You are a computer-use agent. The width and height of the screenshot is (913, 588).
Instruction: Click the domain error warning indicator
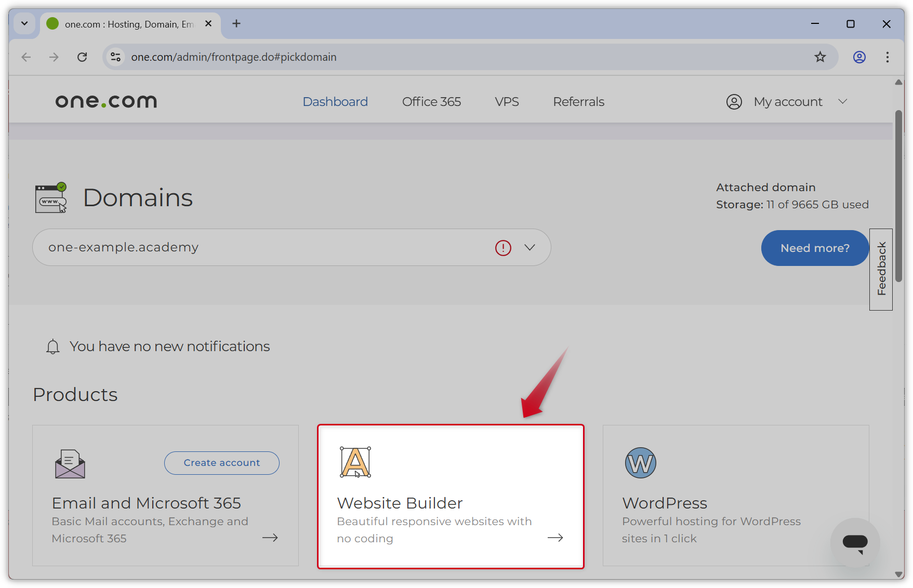502,248
